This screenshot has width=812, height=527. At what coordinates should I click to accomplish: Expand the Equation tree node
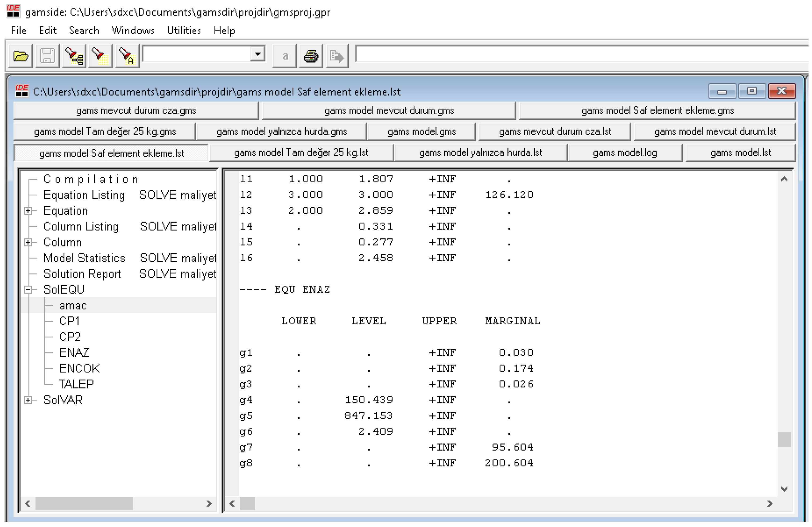click(28, 211)
